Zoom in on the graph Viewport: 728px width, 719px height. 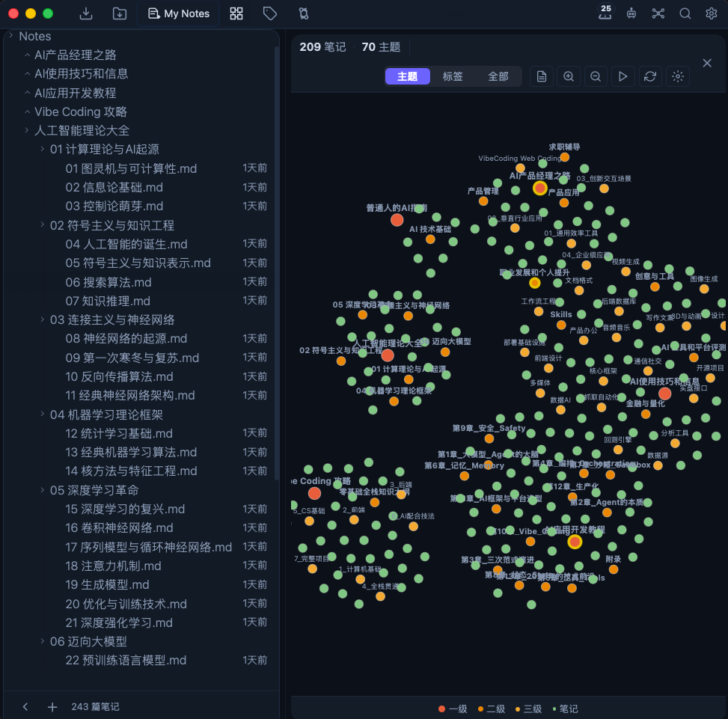(x=569, y=76)
